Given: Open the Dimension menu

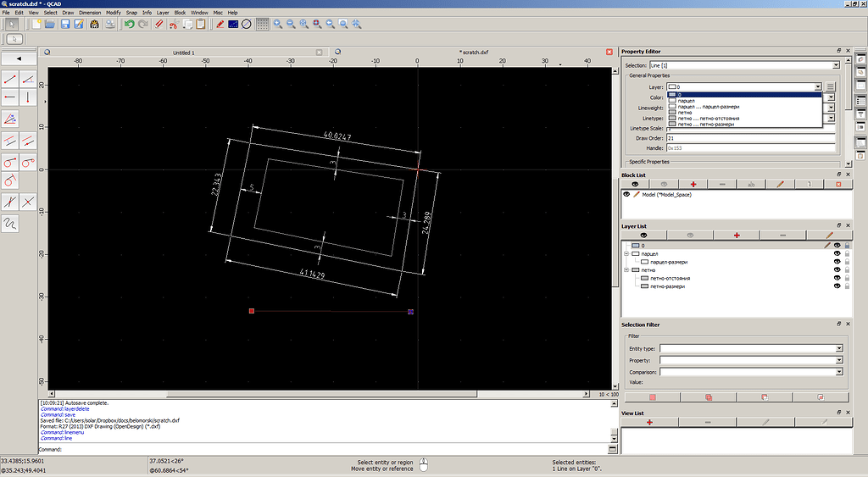Looking at the screenshot, I should (x=90, y=12).
